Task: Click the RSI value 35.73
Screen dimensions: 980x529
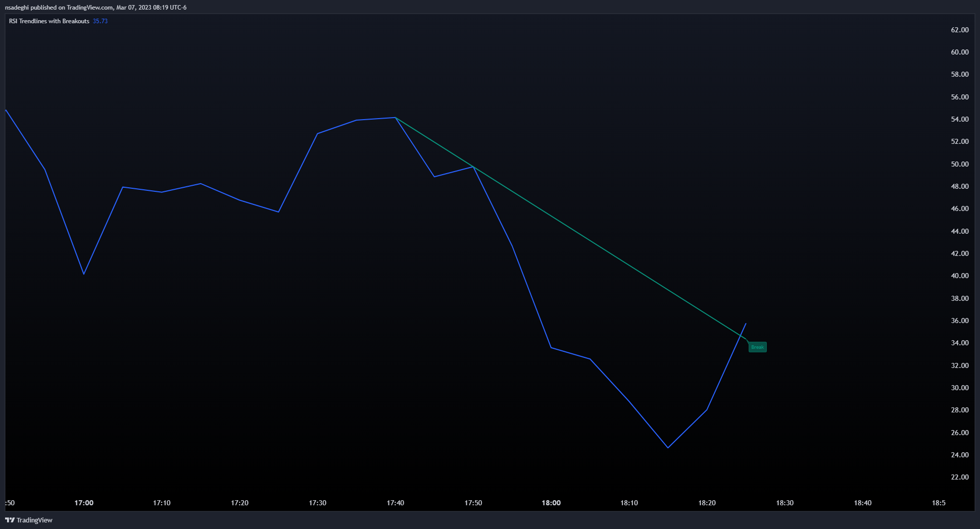Action: point(100,21)
